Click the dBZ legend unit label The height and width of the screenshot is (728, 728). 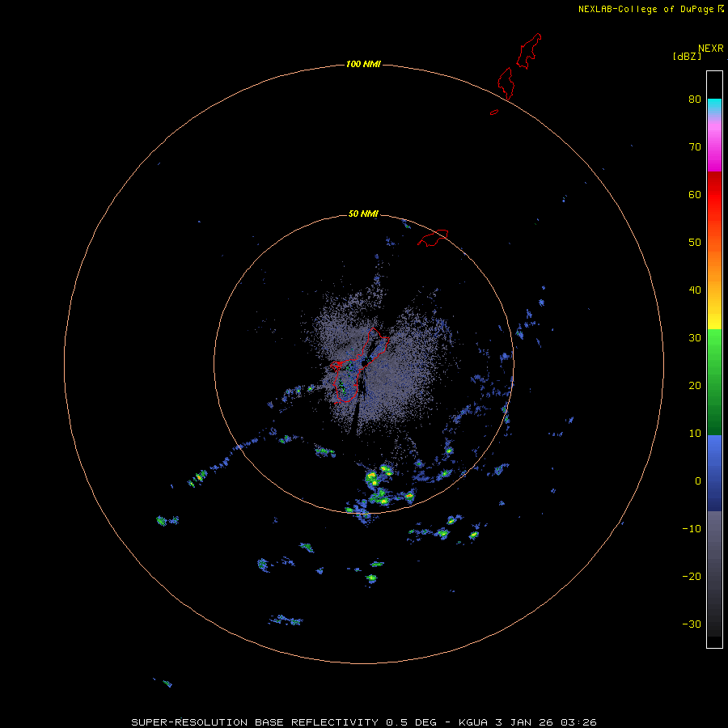click(687, 56)
